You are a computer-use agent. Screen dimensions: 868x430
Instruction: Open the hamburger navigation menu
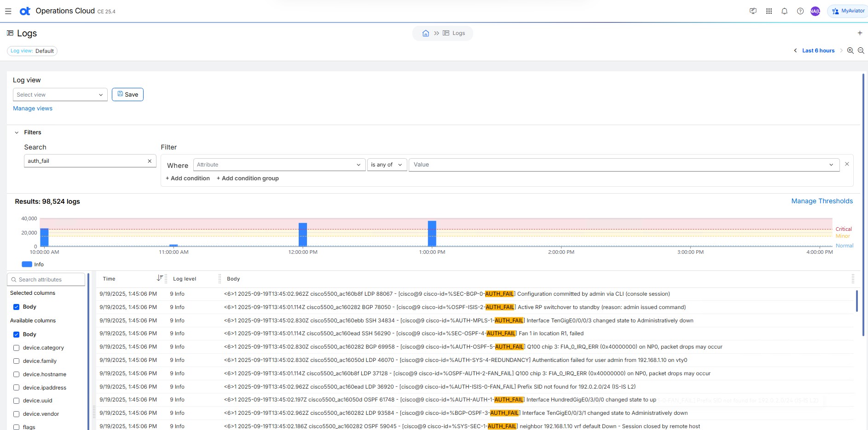point(8,11)
